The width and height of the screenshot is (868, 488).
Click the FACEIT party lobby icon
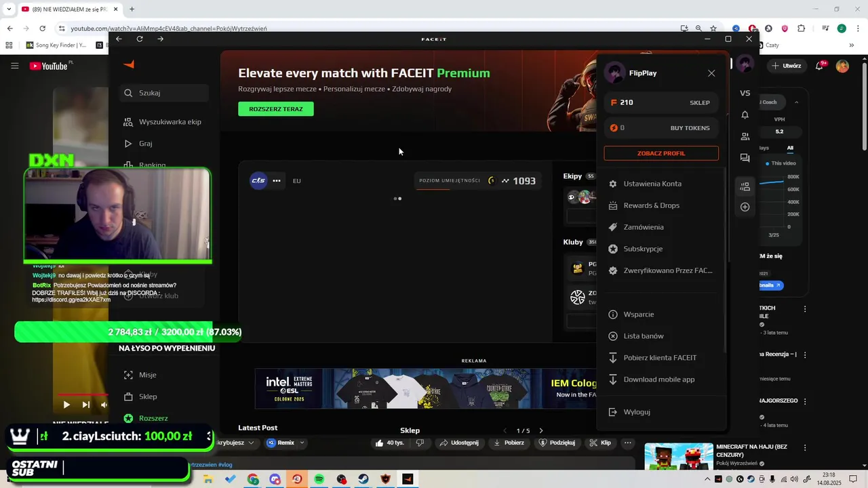pyautogui.click(x=745, y=186)
